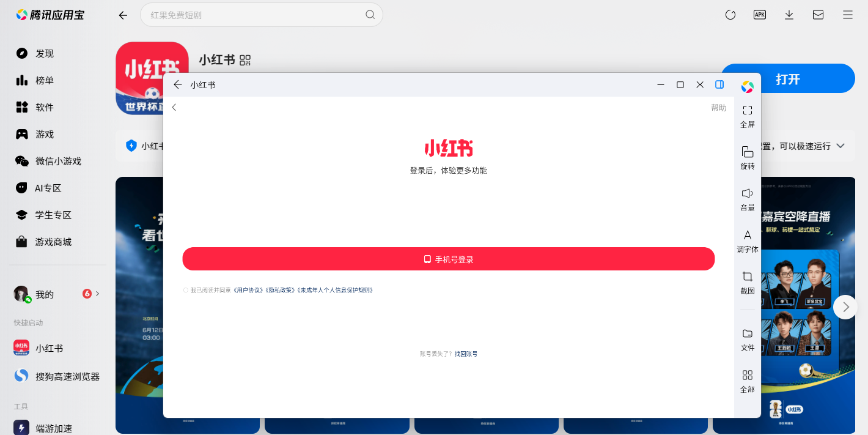The width and height of the screenshot is (868, 435).
Task: Click the blue shield icon beside 小红书
Action: (x=131, y=146)
